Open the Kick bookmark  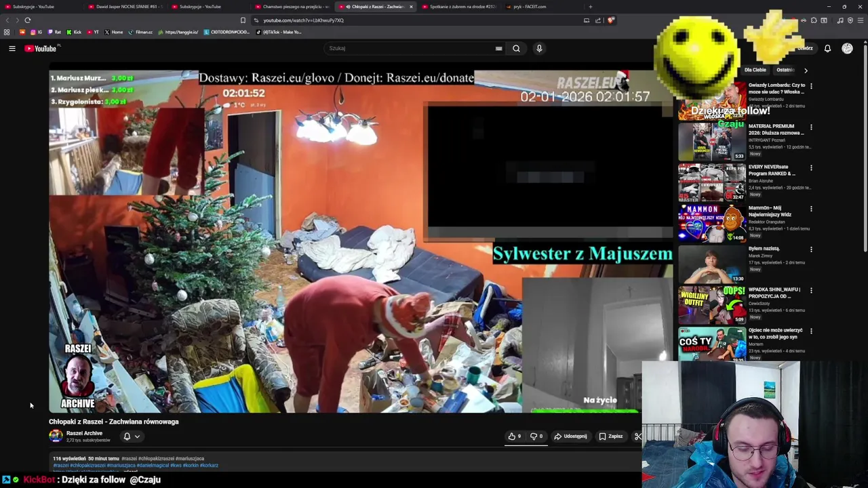[x=74, y=32]
